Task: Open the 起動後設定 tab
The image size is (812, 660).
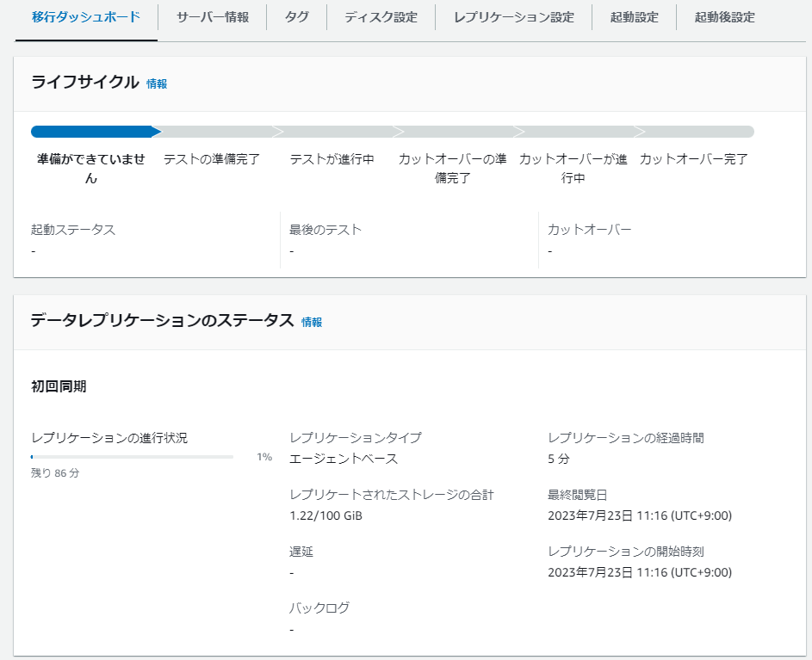Action: [x=724, y=17]
